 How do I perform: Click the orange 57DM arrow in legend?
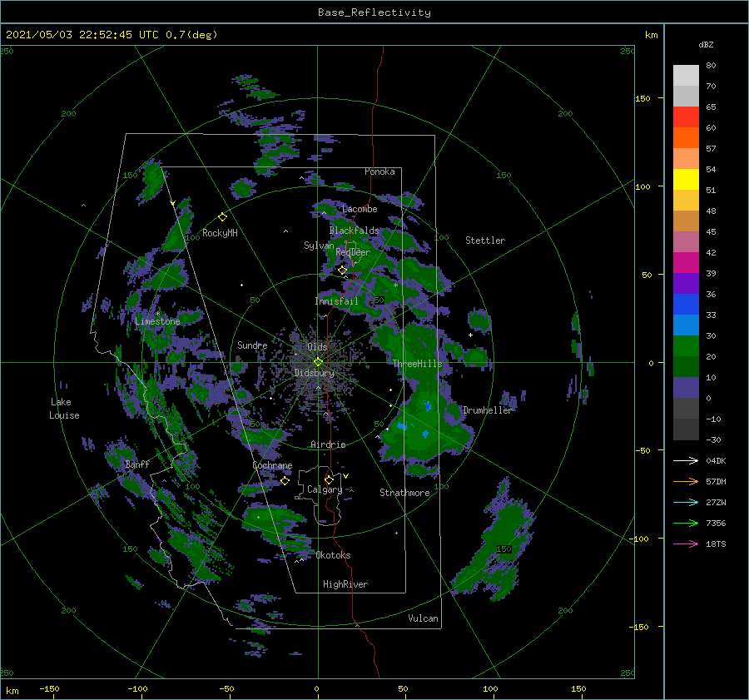pyautogui.click(x=686, y=481)
